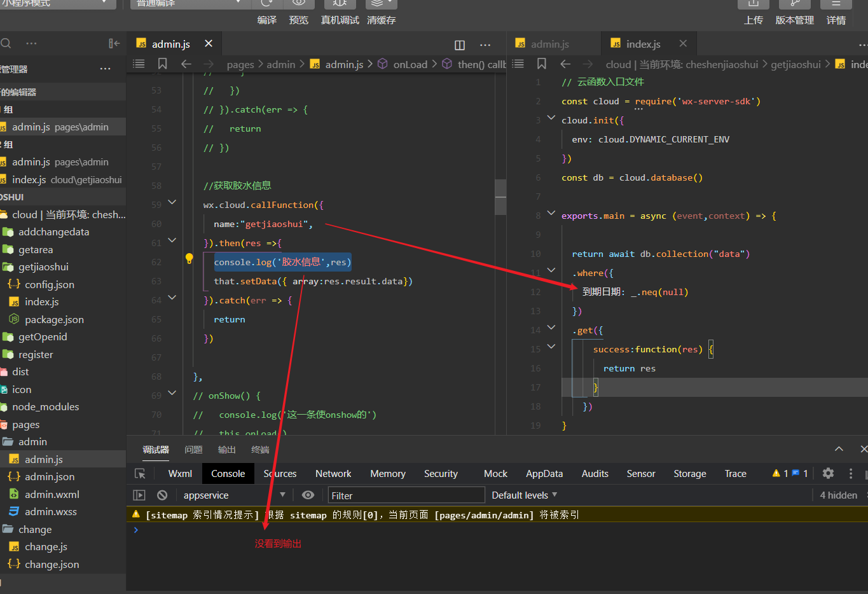Navigate forward in the left editor
868x594 pixels.
(x=209, y=64)
